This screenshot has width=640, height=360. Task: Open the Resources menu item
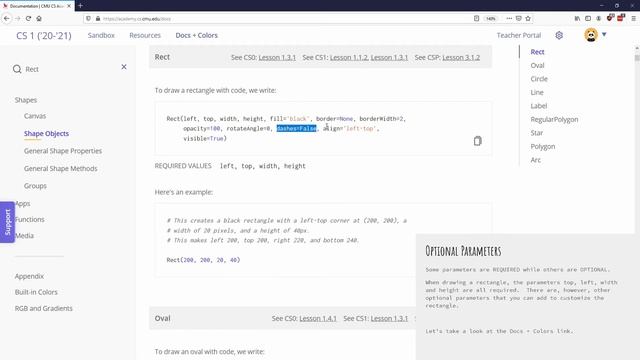[x=145, y=36]
